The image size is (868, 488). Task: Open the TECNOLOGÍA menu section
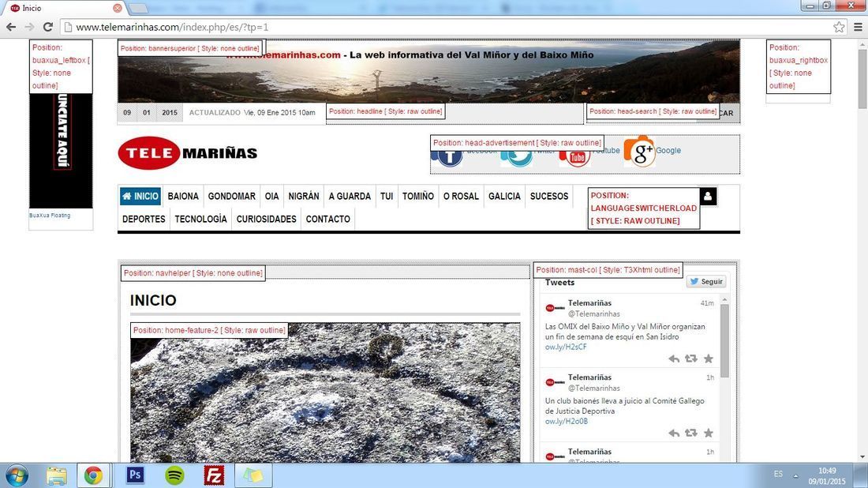pyautogui.click(x=201, y=219)
